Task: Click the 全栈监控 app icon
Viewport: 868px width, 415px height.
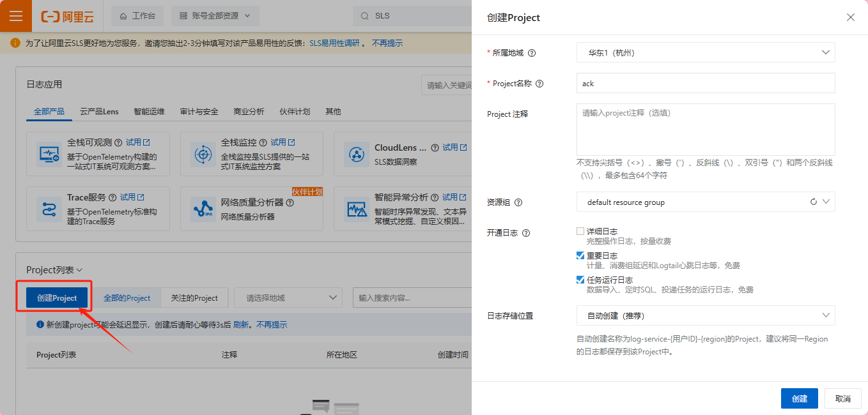Action: coord(203,154)
